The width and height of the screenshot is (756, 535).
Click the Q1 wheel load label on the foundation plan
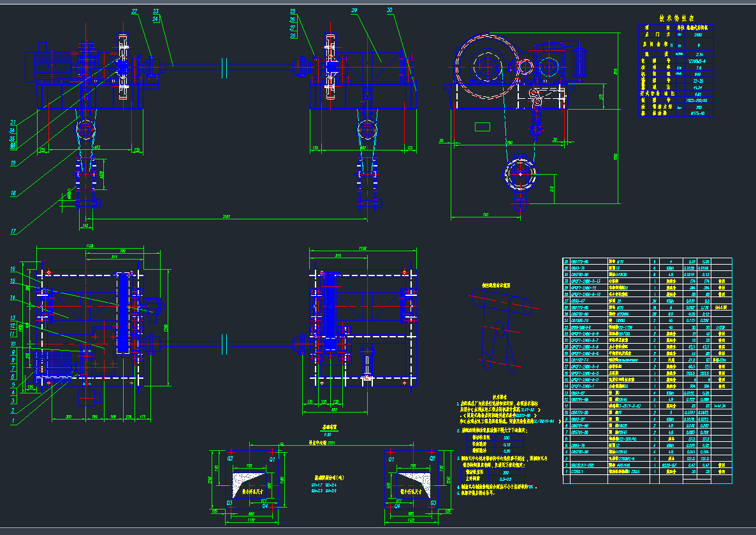(272, 457)
